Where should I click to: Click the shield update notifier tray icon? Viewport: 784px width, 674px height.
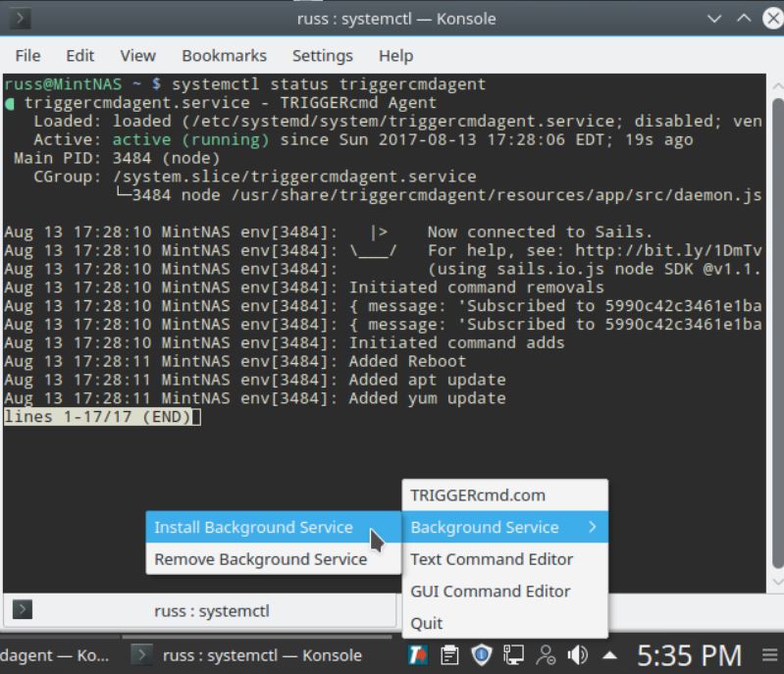coord(482,655)
